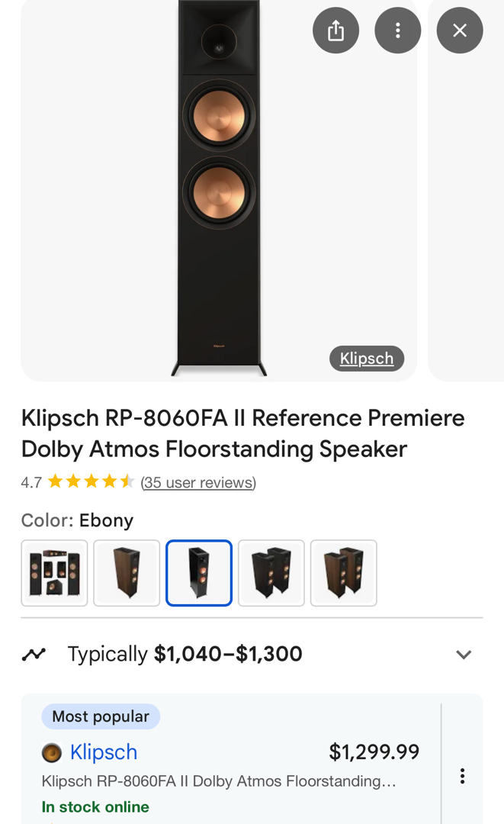Open the 35 user reviews link

click(x=198, y=482)
